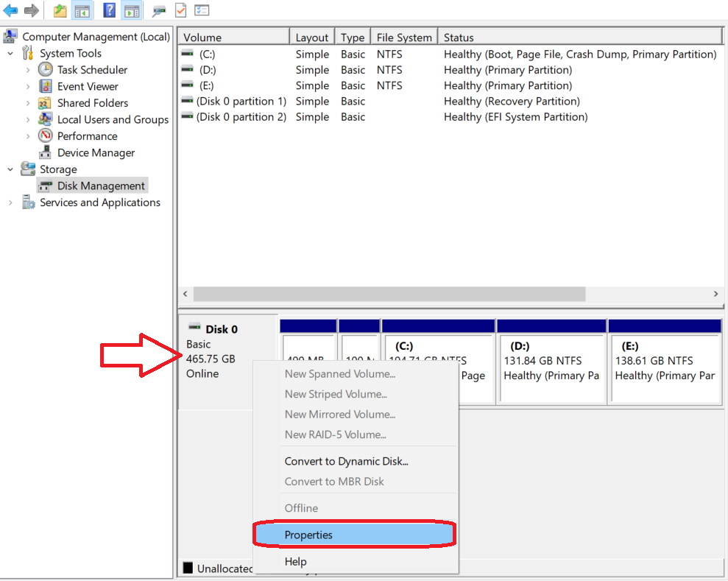The width and height of the screenshot is (728, 581).
Task: Select the Task Scheduler tree label
Action: 93,70
